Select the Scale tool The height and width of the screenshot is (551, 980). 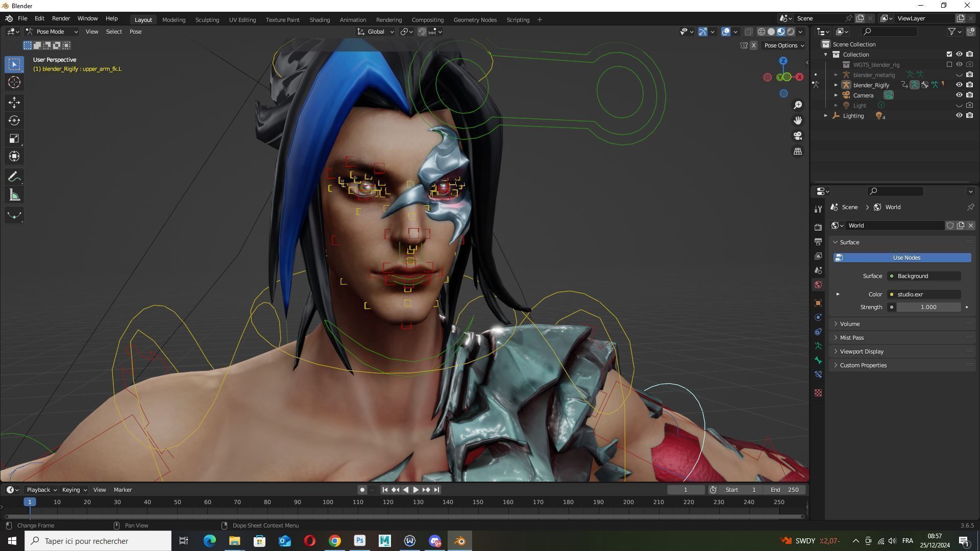(14, 138)
